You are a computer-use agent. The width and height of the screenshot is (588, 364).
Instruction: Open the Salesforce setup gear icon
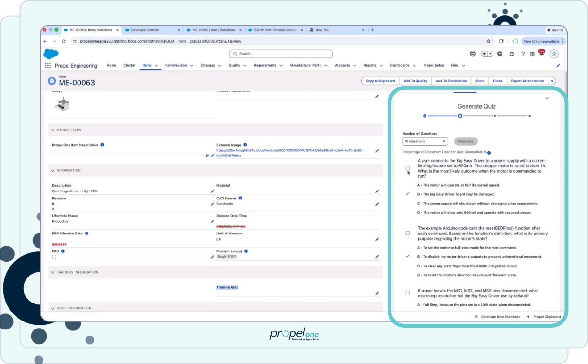(532, 54)
